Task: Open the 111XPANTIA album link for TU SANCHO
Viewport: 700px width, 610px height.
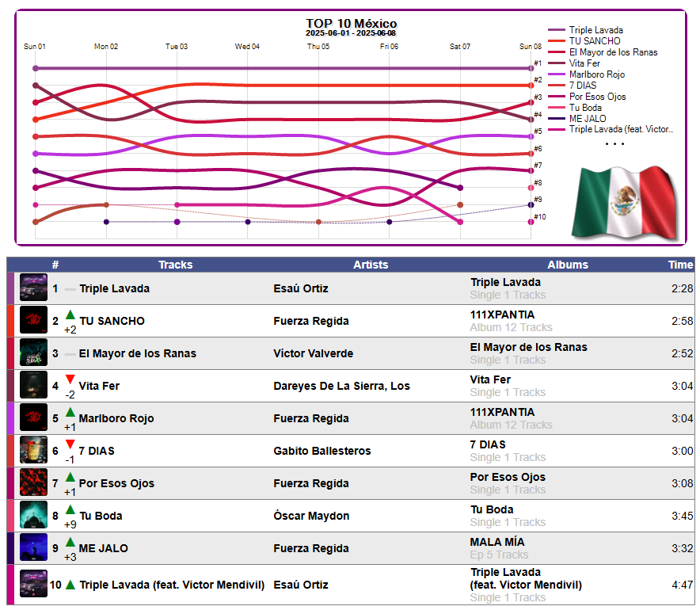Action: point(502,315)
